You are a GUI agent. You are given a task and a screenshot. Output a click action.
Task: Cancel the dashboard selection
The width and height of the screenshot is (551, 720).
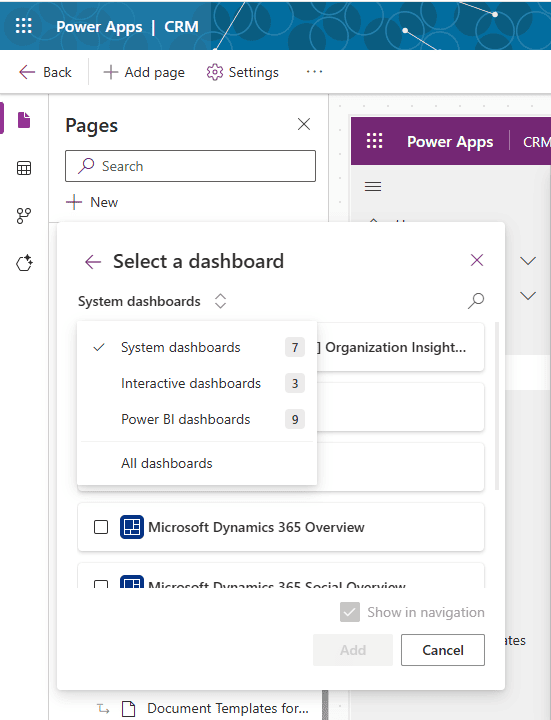click(443, 650)
